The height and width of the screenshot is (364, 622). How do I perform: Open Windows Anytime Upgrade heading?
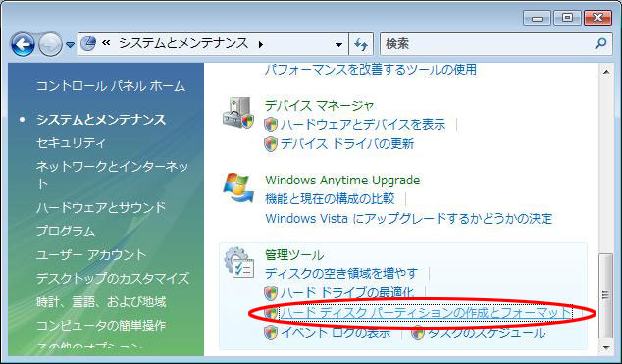(342, 180)
